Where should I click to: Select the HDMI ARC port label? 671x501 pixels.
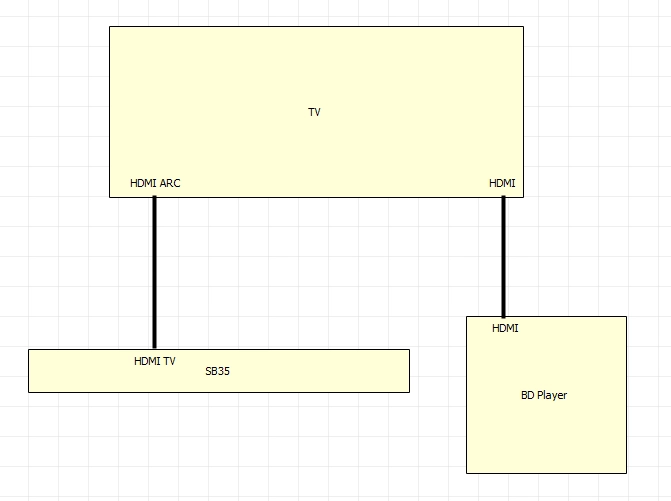coord(155,183)
